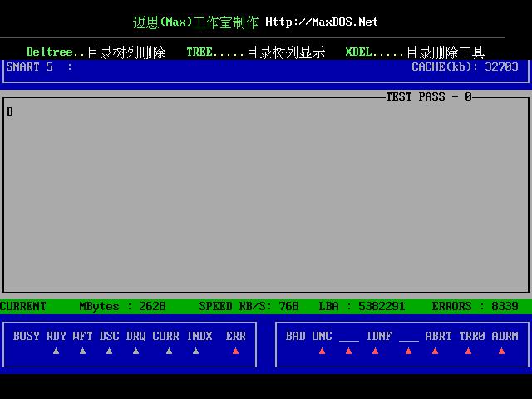Click the red triangle indicator under TRK0
Image resolution: width=532 pixels, height=399 pixels.
point(469,351)
